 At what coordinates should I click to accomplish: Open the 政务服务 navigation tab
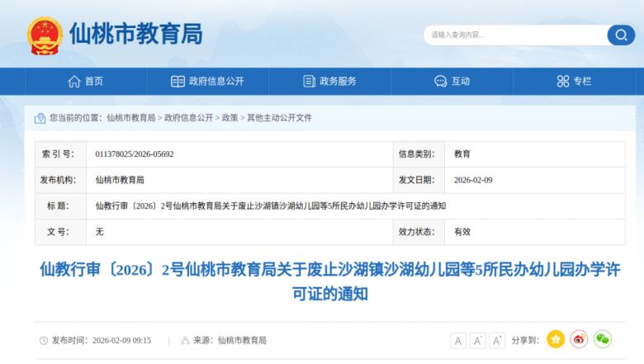click(x=329, y=81)
